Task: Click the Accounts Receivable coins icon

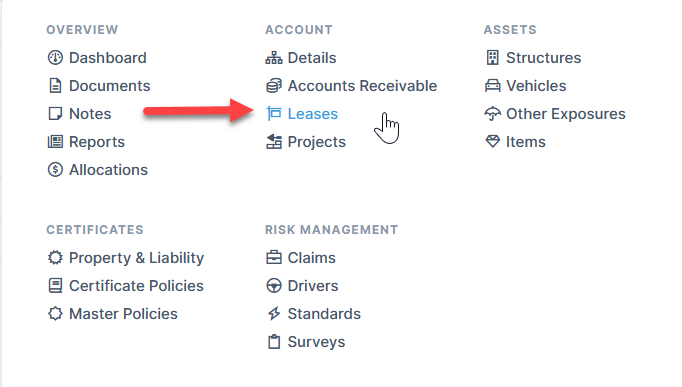Action: 274,86
